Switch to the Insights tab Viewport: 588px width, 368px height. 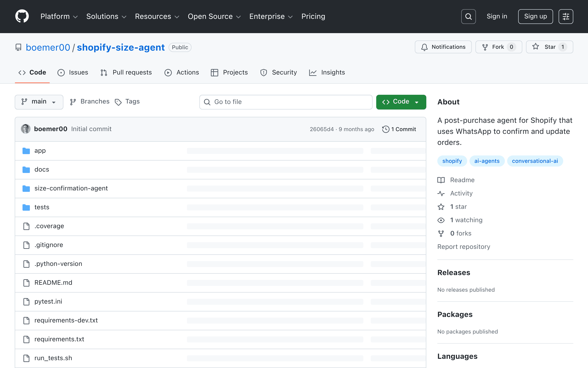point(327,72)
